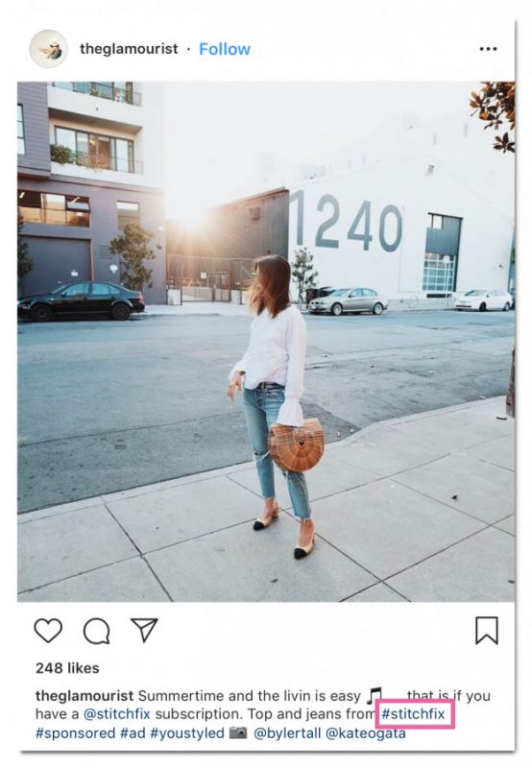This screenshot has height=768, width=532.
Task: Open comments via the speech bubble icon
Action: click(x=96, y=631)
